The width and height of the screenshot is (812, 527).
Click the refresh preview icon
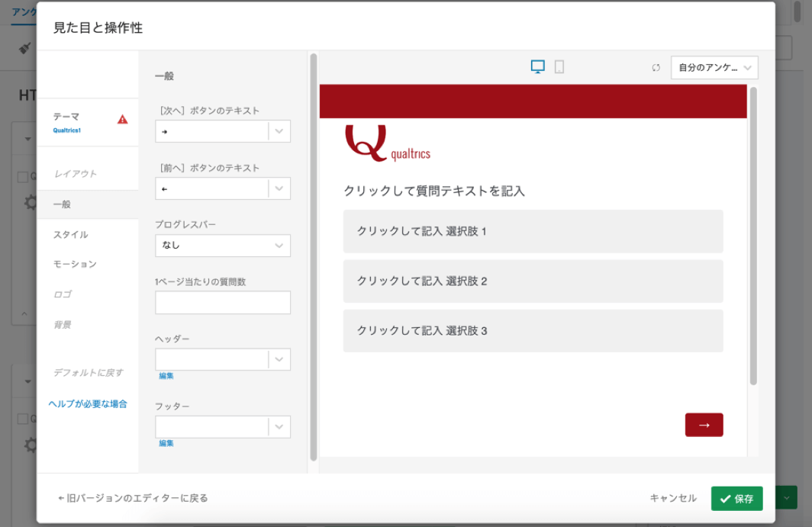(657, 67)
